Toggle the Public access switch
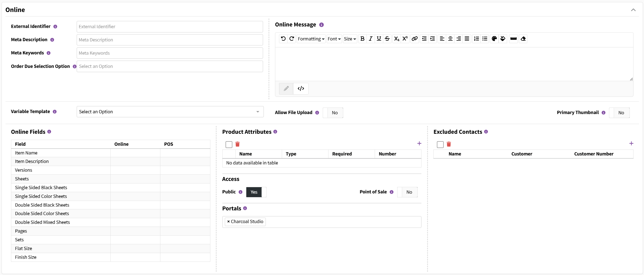Screen dimensions: 644x275 (256, 192)
